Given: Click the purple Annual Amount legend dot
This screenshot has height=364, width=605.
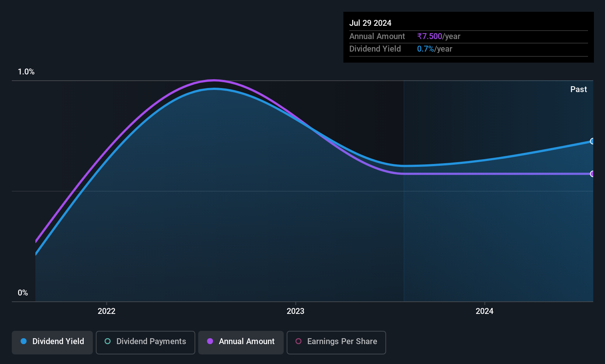Looking at the screenshot, I should pyautogui.click(x=210, y=341).
